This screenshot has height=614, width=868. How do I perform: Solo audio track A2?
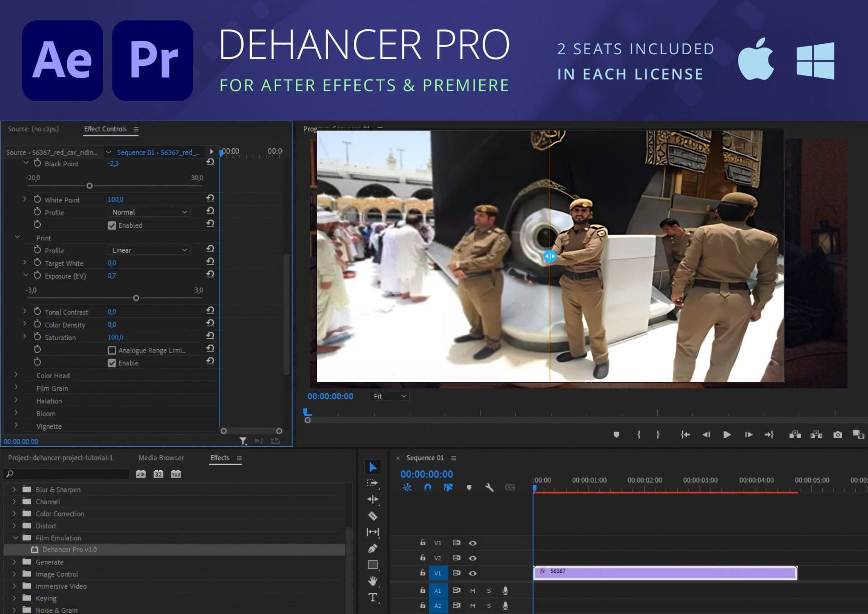tap(489, 605)
